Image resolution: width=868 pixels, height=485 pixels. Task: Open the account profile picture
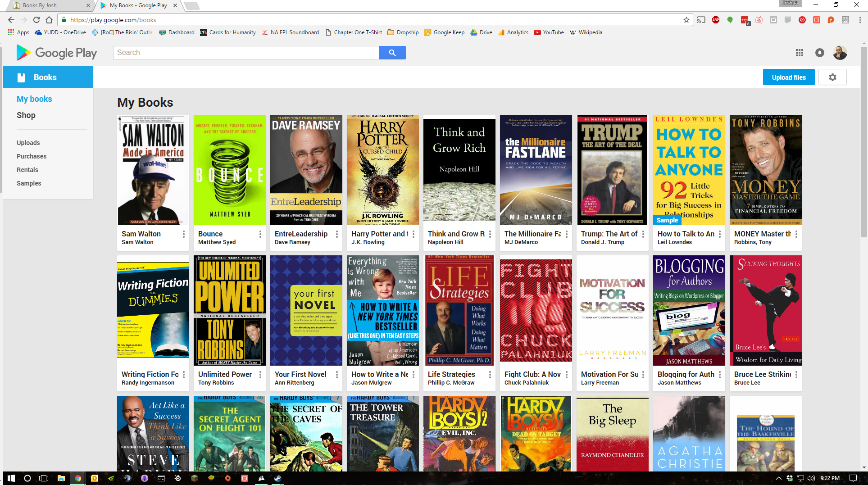click(x=840, y=53)
